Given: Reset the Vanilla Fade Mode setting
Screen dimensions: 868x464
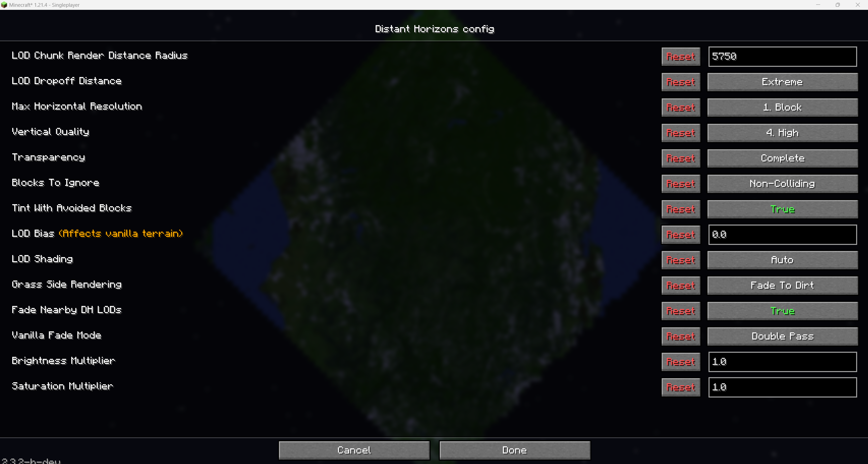Looking at the screenshot, I should coord(681,336).
